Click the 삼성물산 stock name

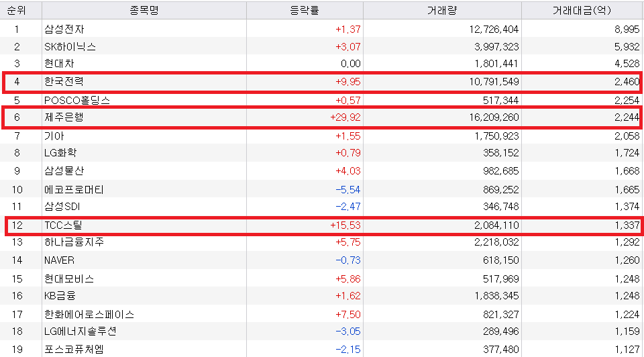click(64, 171)
